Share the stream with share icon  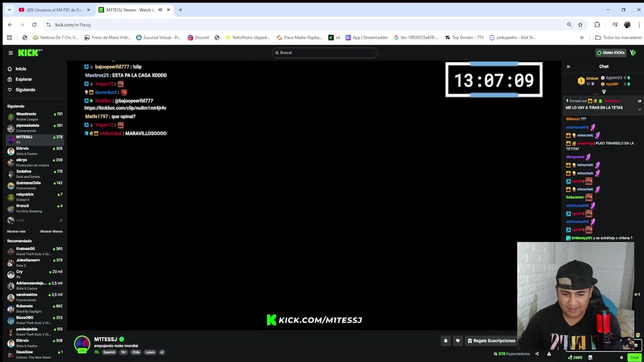click(537, 354)
